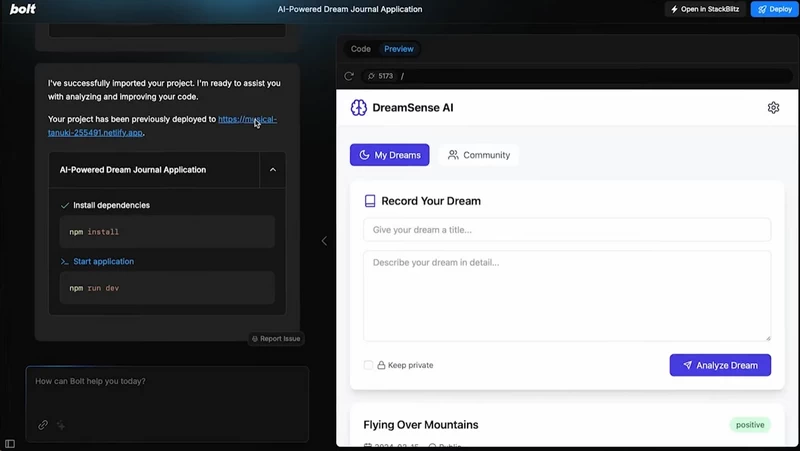
Task: Switch to the Preview tab
Action: click(x=398, y=49)
